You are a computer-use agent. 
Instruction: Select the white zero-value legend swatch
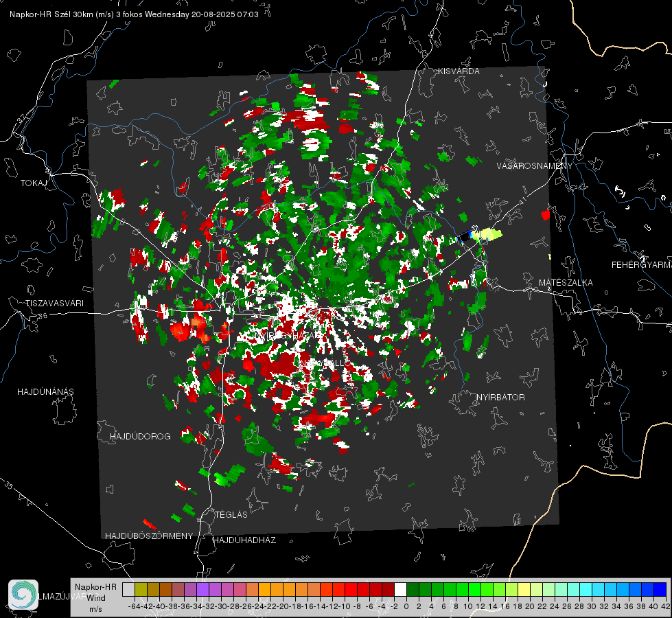[400, 590]
